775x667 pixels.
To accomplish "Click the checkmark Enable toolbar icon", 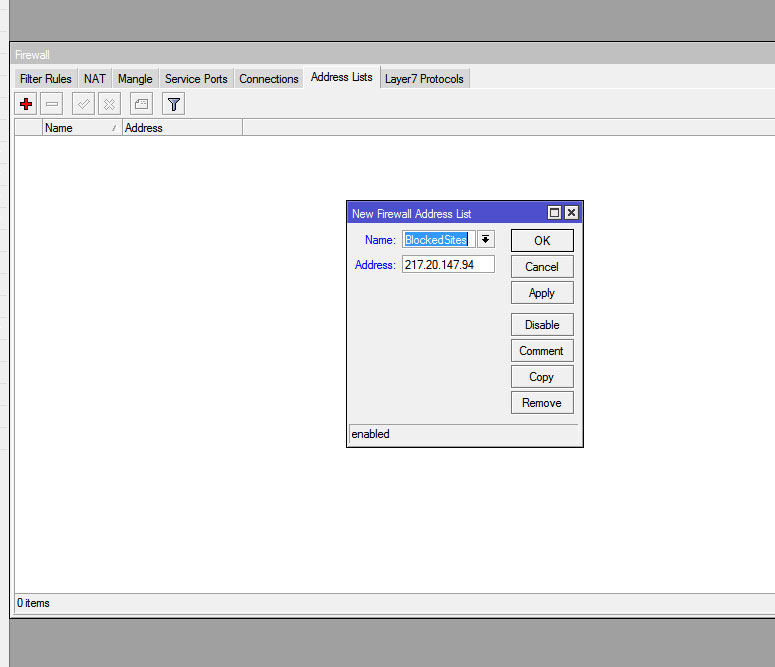I will coord(84,104).
